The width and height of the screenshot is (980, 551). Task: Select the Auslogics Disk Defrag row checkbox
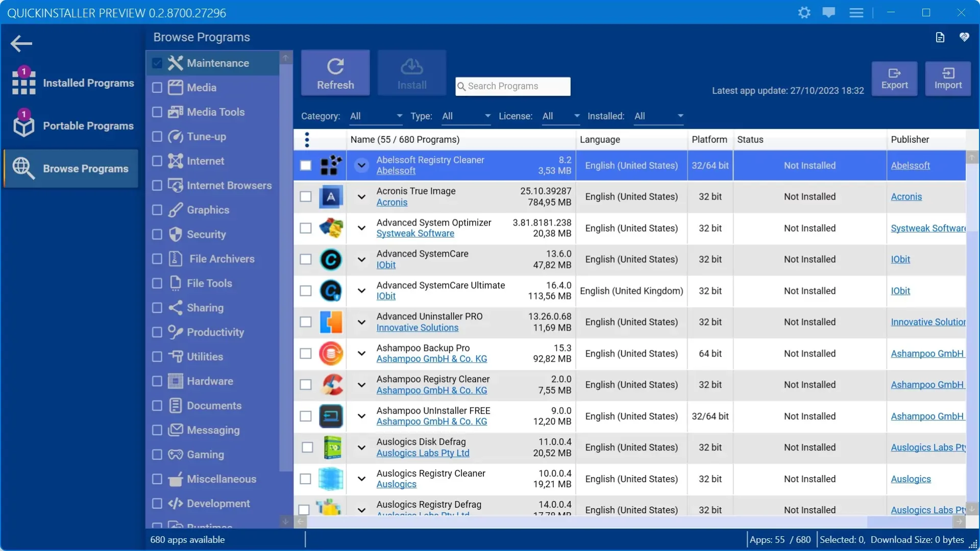coord(307,447)
